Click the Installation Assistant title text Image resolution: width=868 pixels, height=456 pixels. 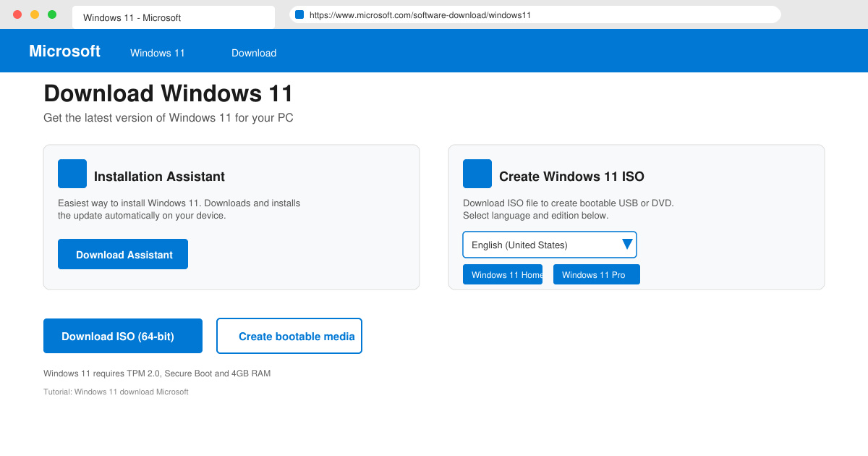click(159, 177)
